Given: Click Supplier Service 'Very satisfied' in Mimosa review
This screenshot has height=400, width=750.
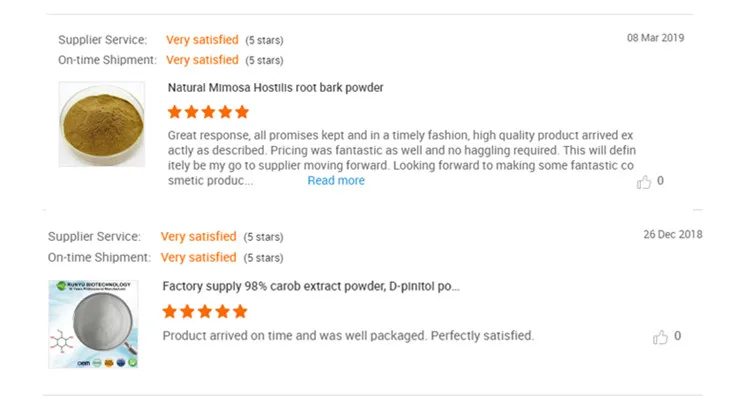Looking at the screenshot, I should 202,40.
